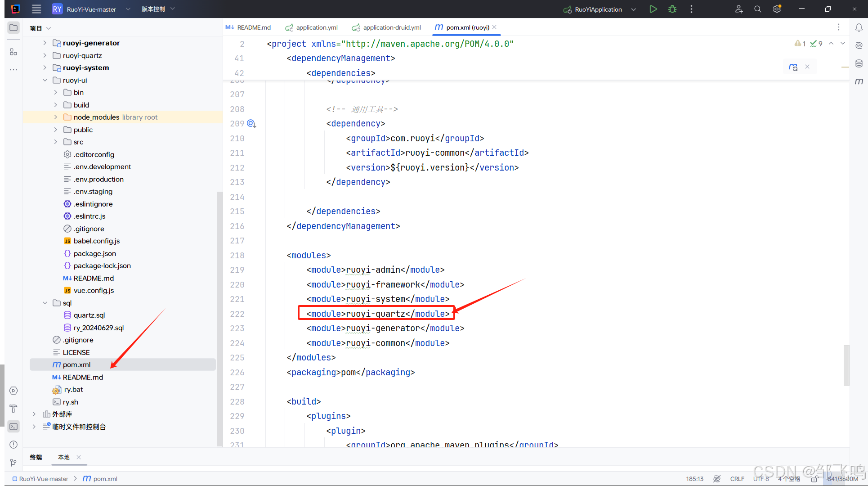Click the CRLF line separator indicator
This screenshot has width=868, height=486.
point(737,479)
